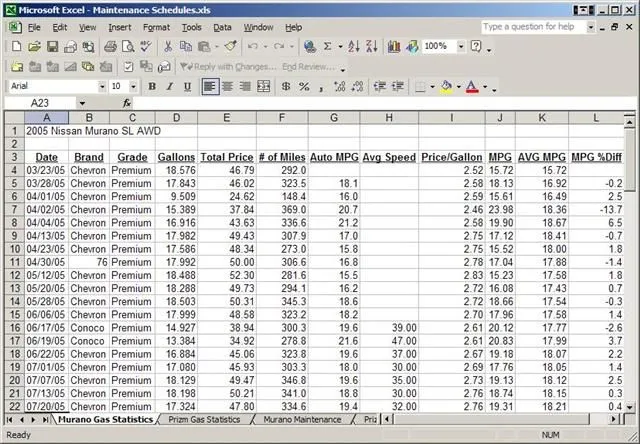
Task: Apply Percent Style formatting
Action: [x=304, y=87]
